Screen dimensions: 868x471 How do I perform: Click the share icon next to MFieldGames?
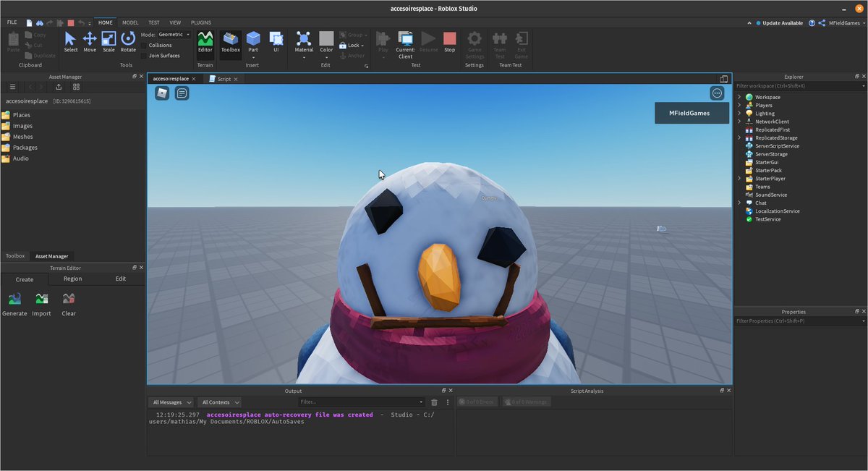point(822,23)
